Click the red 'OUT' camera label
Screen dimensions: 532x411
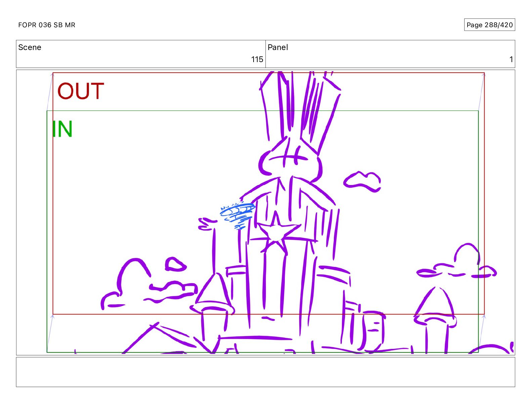pyautogui.click(x=81, y=91)
